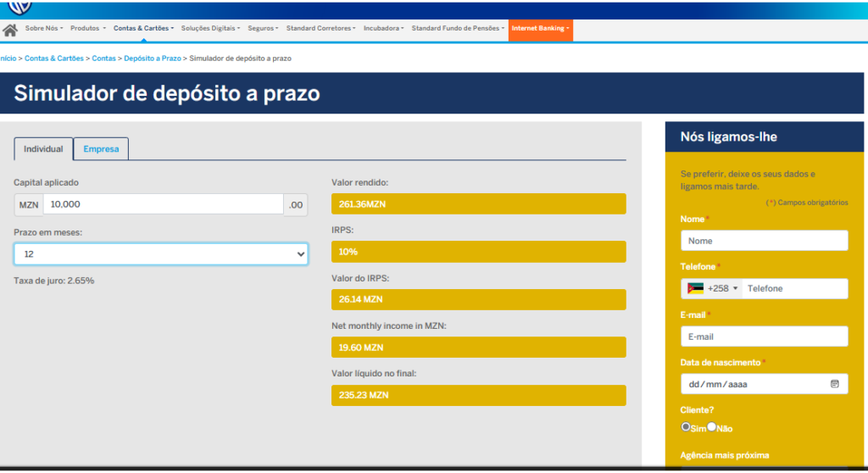The width and height of the screenshot is (868, 473).
Task: Click the Taxa de juro: 2.65% text
Action: 53,281
